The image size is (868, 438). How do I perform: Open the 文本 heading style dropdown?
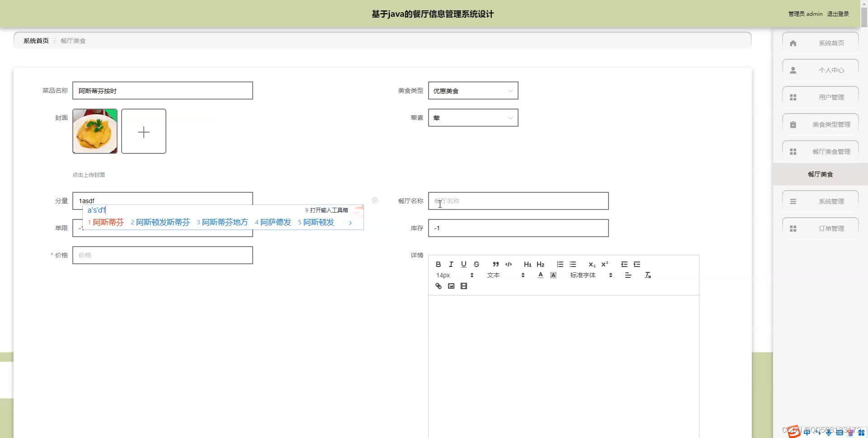pyautogui.click(x=505, y=275)
